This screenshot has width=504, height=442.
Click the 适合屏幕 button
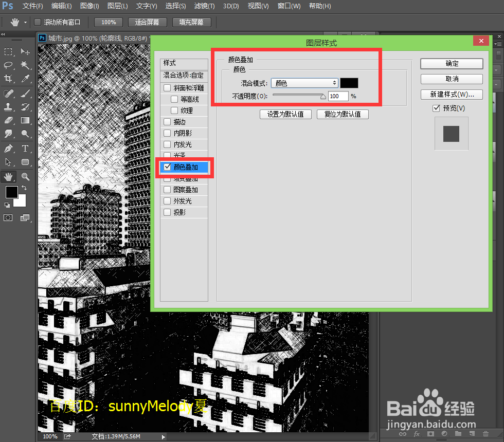[x=148, y=22]
